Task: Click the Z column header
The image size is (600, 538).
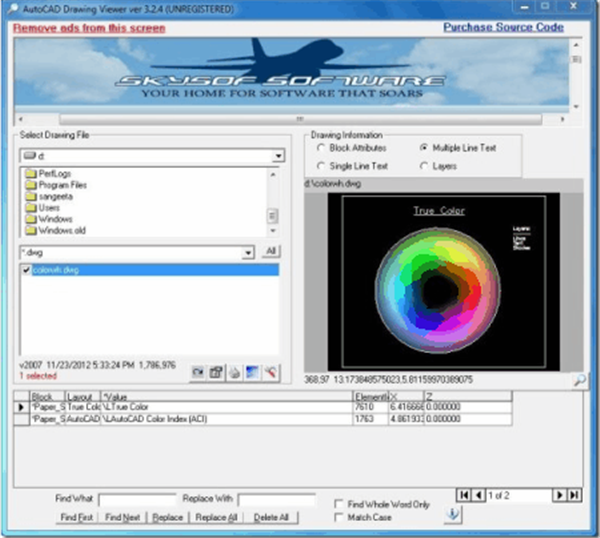Action: (x=468, y=396)
